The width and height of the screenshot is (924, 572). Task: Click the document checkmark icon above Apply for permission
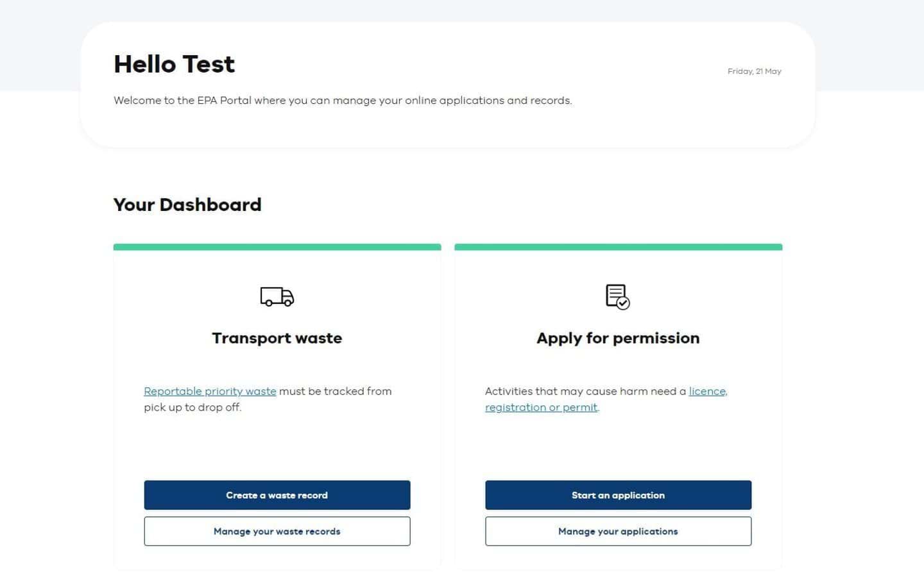click(617, 296)
